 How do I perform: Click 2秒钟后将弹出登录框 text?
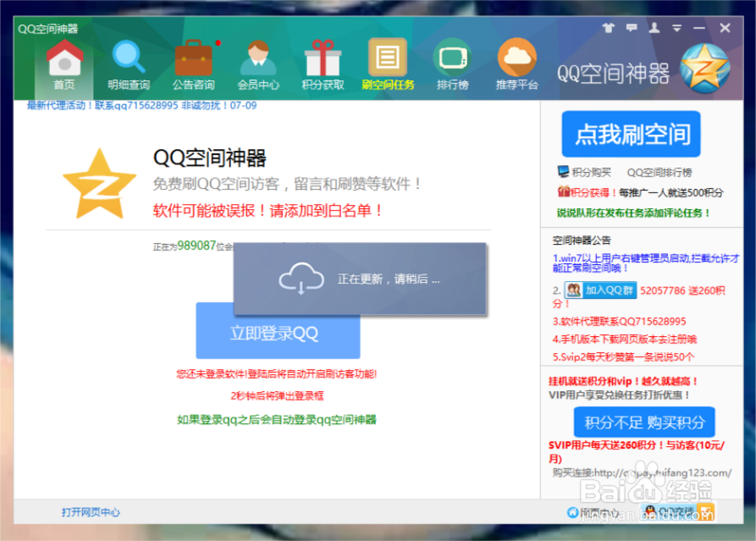point(277,396)
